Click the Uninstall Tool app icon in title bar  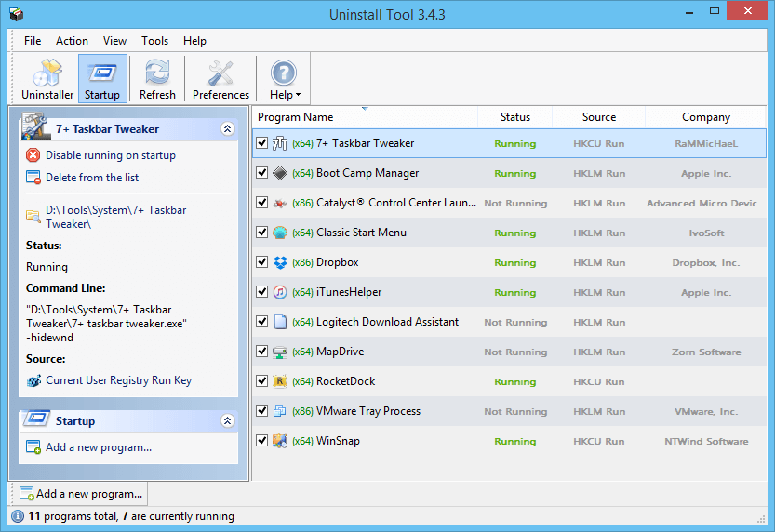click(17, 14)
